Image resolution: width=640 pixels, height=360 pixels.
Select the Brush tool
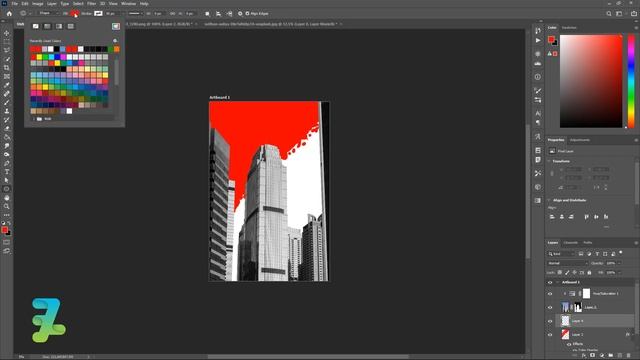point(7,102)
